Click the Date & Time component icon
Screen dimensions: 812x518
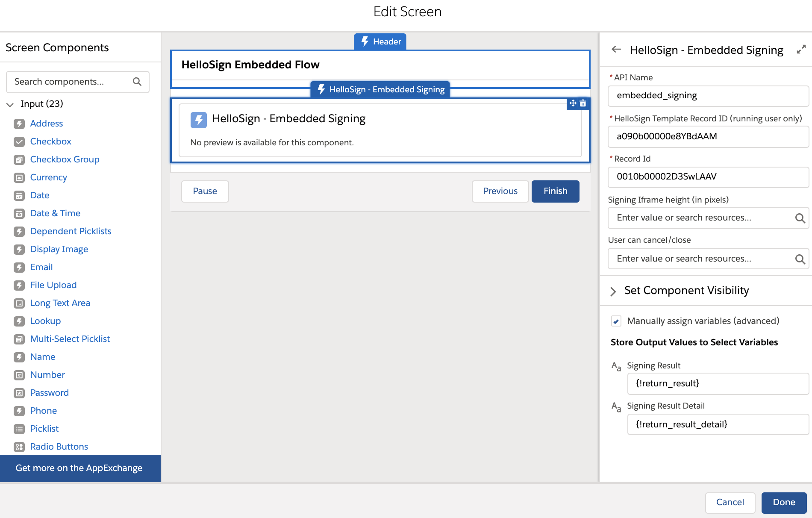(19, 214)
